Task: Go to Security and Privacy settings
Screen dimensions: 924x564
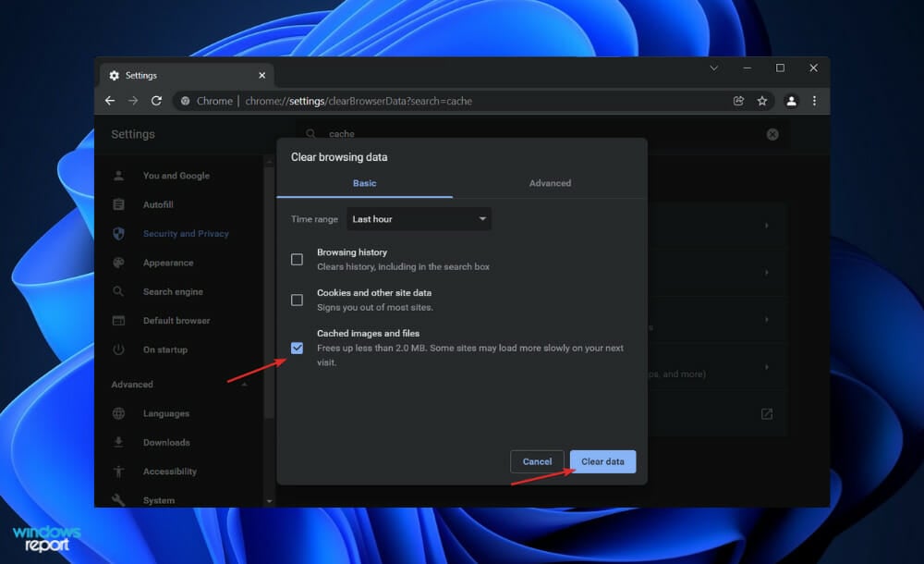Action: pos(186,234)
